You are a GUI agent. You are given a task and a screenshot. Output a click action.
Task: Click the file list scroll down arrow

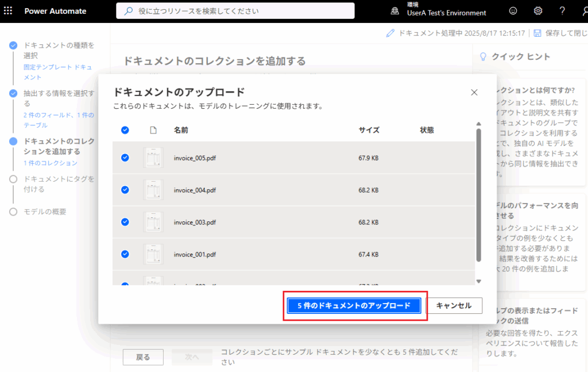(478, 281)
